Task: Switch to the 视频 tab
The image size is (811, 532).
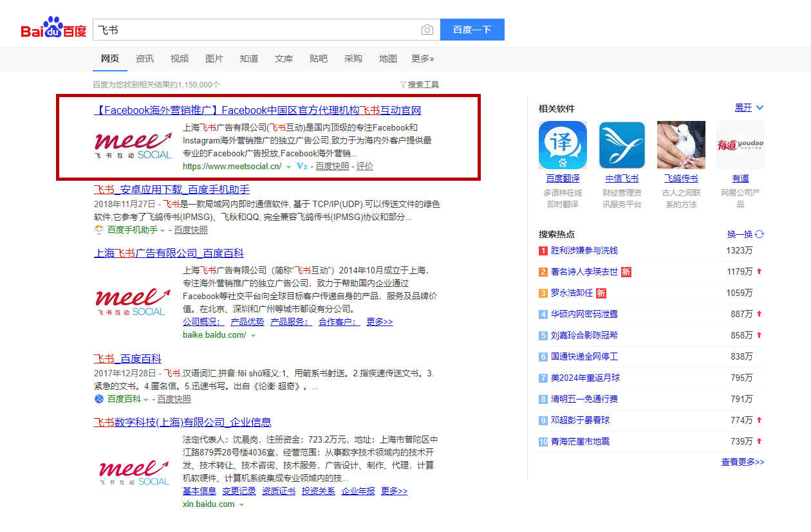Action: [x=180, y=59]
